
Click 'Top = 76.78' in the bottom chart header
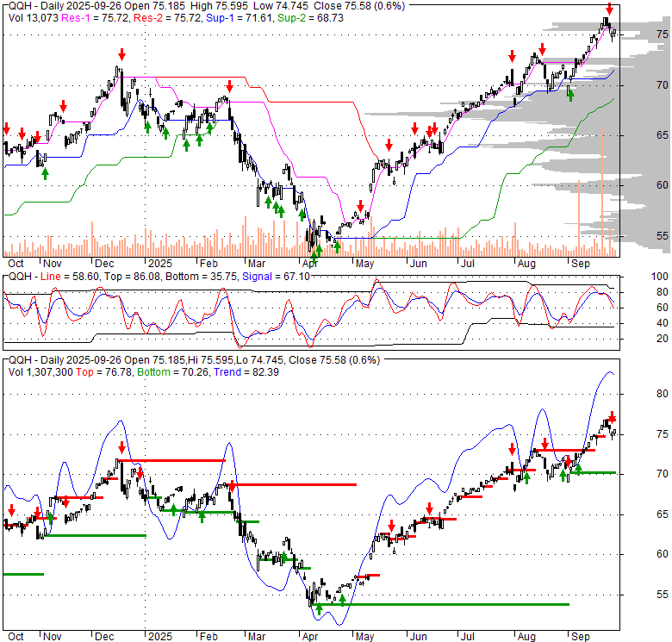point(104,372)
